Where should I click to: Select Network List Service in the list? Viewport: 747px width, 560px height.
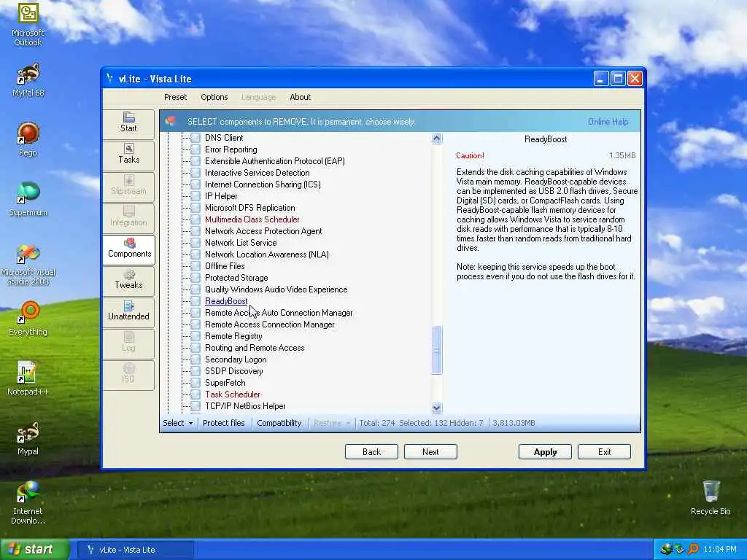[241, 243]
